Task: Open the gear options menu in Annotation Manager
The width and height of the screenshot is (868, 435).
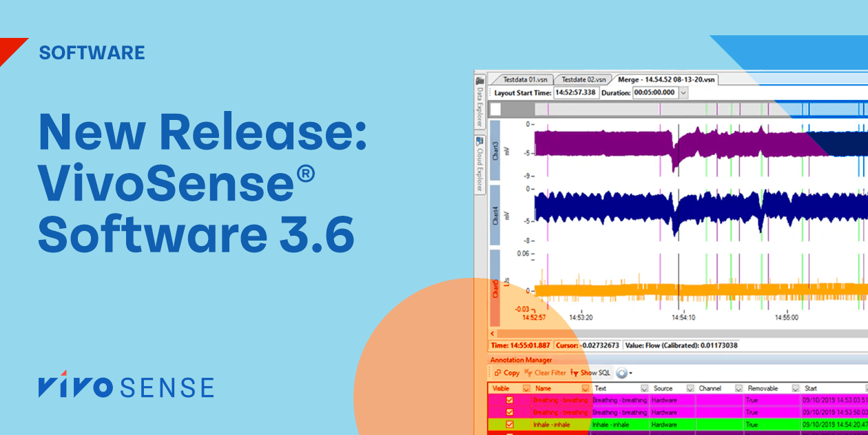Action: (623, 373)
